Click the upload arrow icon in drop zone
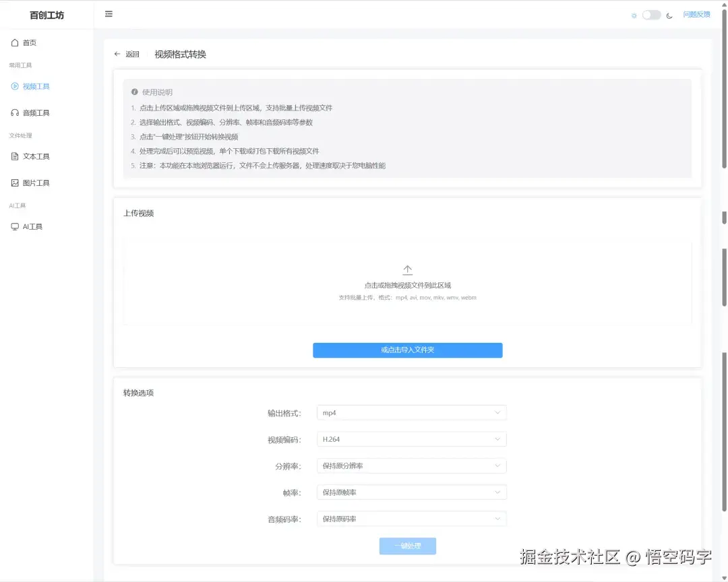Screen dimensions: 728x582 point(407,269)
